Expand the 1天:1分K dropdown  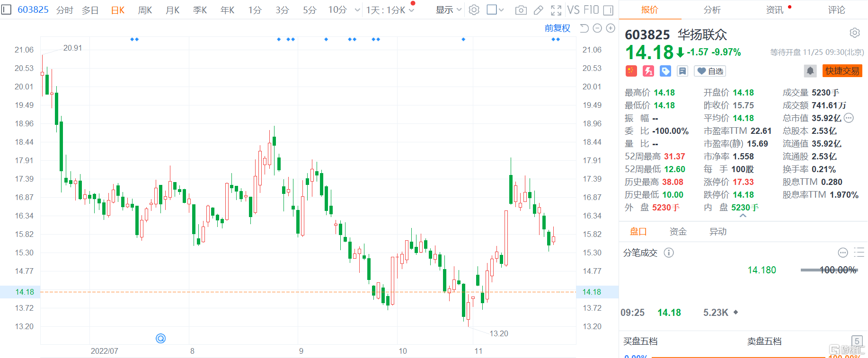click(x=390, y=10)
